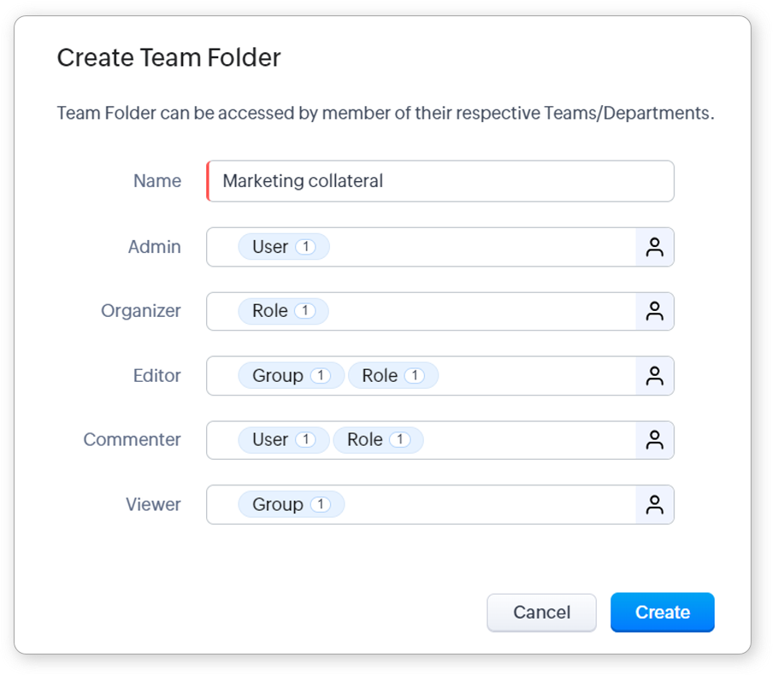Focus the Organizer input after the Role chip
The height and width of the screenshot is (675, 784).
point(479,312)
